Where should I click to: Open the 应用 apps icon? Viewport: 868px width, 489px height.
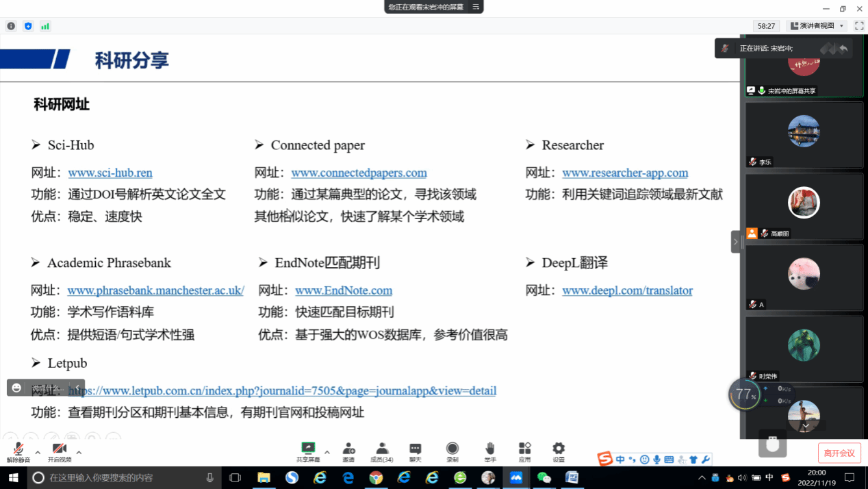pyautogui.click(x=524, y=451)
